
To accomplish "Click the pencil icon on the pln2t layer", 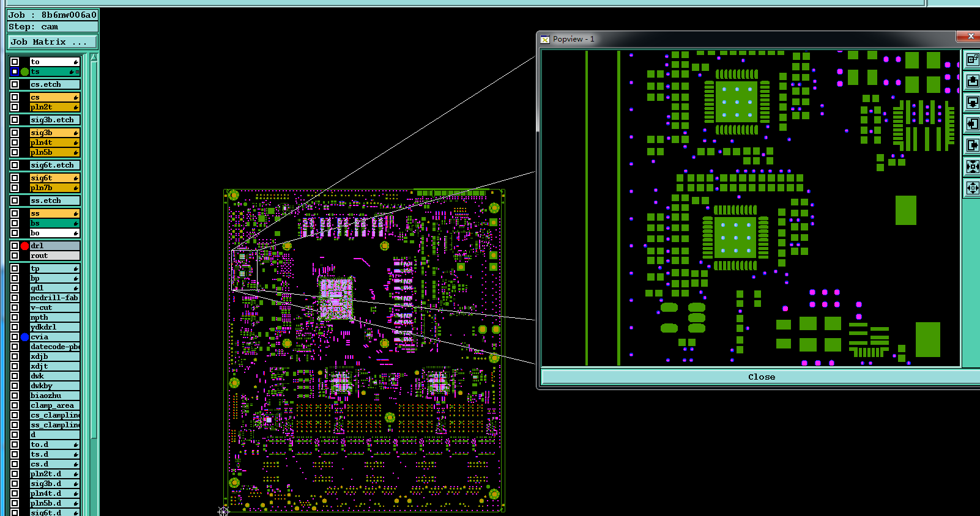I will (x=76, y=107).
